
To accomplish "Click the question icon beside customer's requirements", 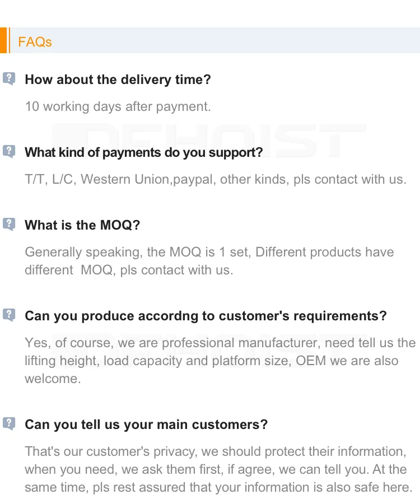I will [9, 315].
